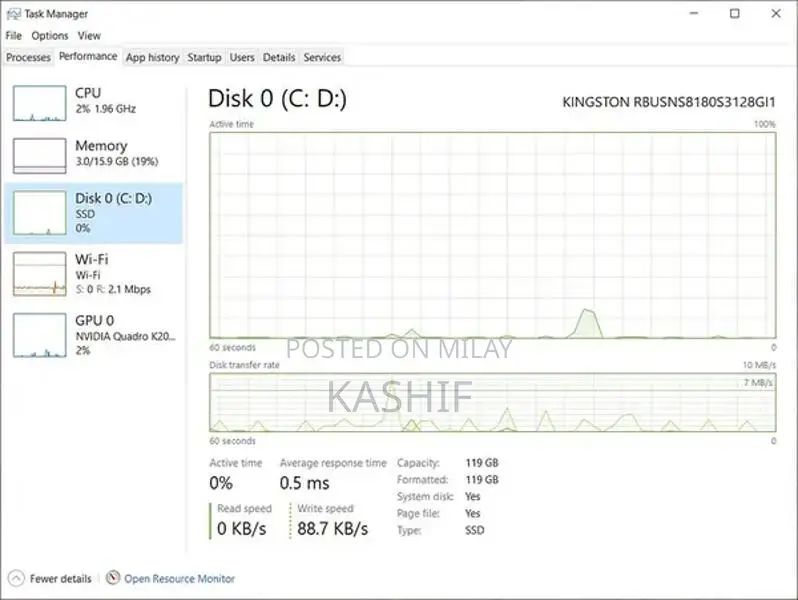Click the Open Resource Monitor link
The height and width of the screenshot is (600, 798).
tap(179, 578)
